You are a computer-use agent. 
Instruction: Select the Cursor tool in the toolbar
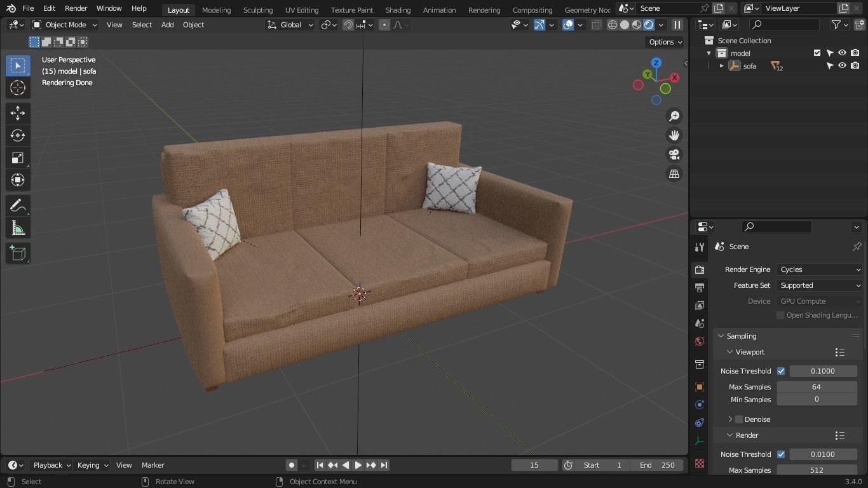[18, 88]
